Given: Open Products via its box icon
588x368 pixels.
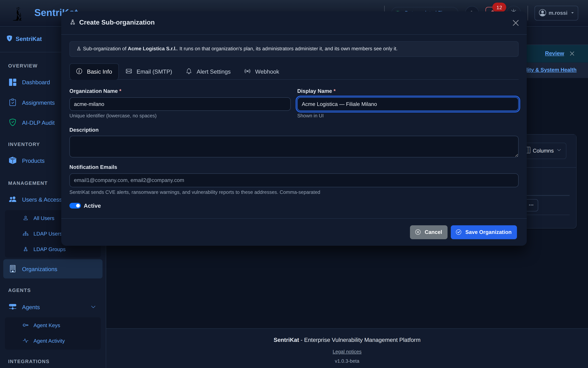Looking at the screenshot, I should pos(13,161).
